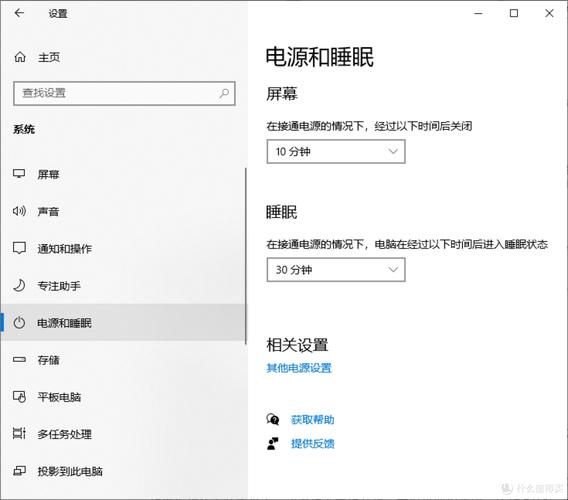The image size is (568, 500).
Task: Click the tablet icon beside 平板电脑
Action: (19, 397)
